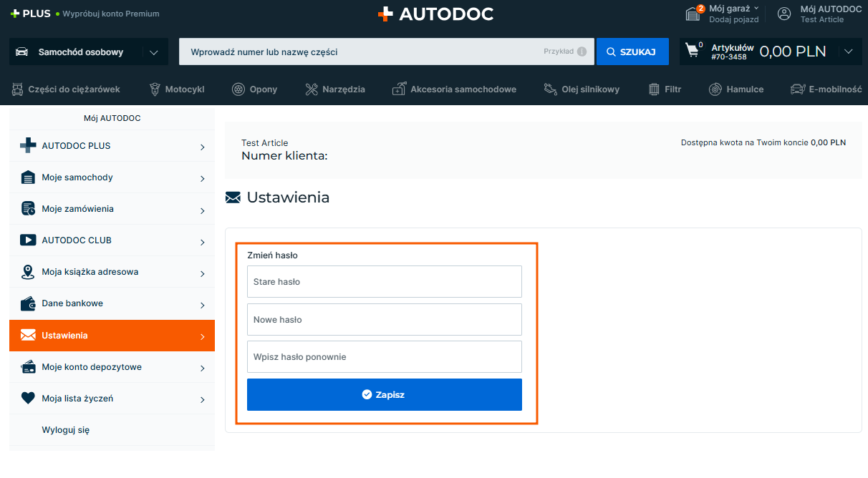This screenshot has height=478, width=868.
Task: Expand the cart dropdown arrow next to 0,00 PLN
Action: (849, 52)
